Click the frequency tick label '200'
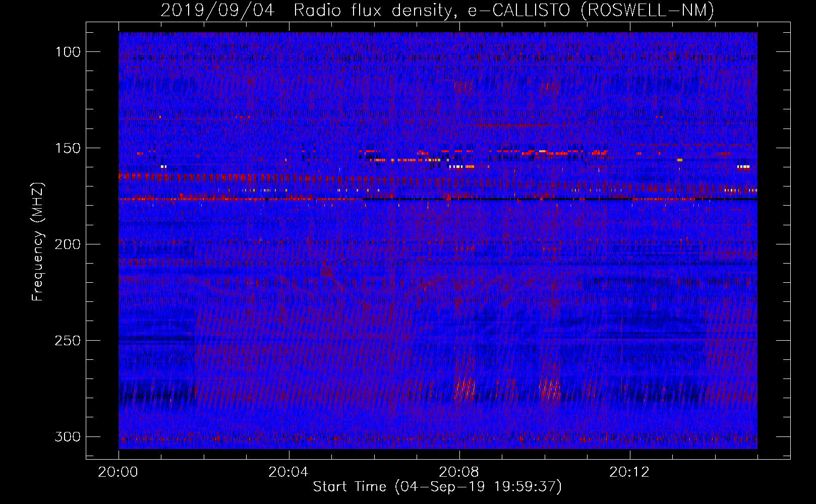 68,244
